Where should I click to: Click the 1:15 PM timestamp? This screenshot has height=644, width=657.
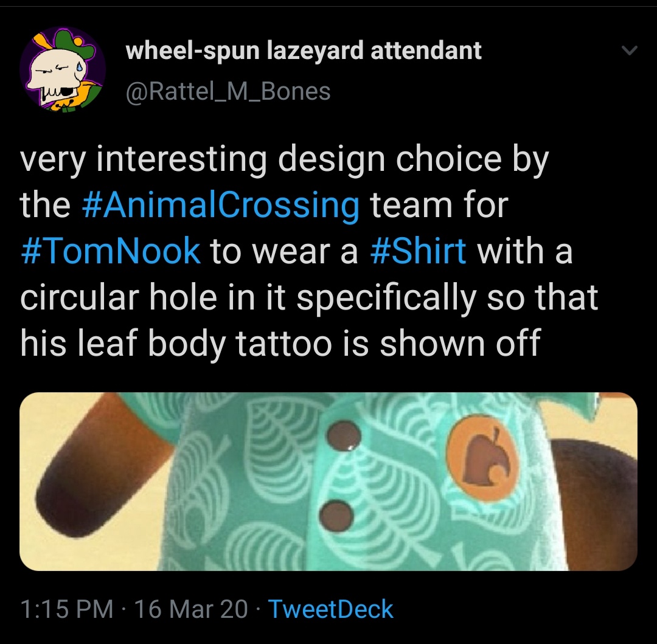pos(67,608)
